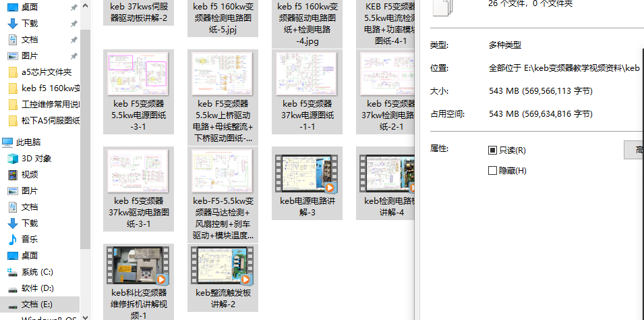This screenshot has height=320, width=644.
Task: Open the 图片 icon under 此电脑
Action: pyautogui.click(x=13, y=191)
